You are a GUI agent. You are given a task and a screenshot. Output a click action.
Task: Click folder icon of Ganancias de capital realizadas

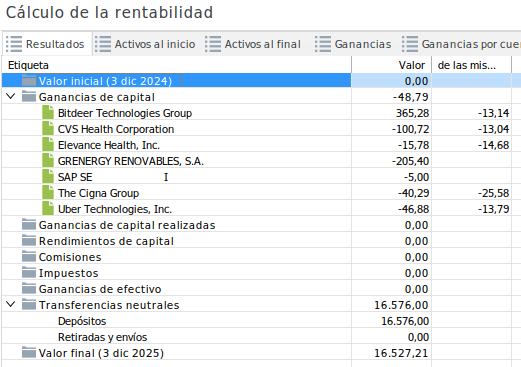click(29, 224)
